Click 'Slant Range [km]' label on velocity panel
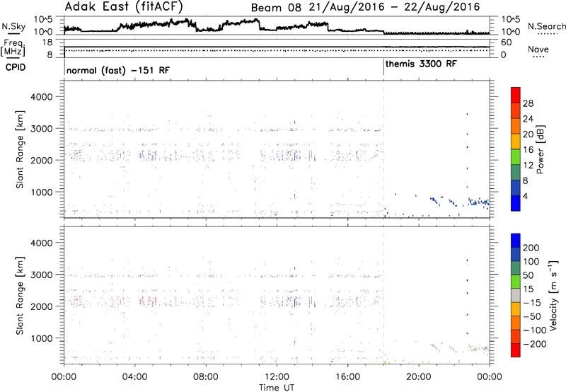 pyautogui.click(x=20, y=295)
